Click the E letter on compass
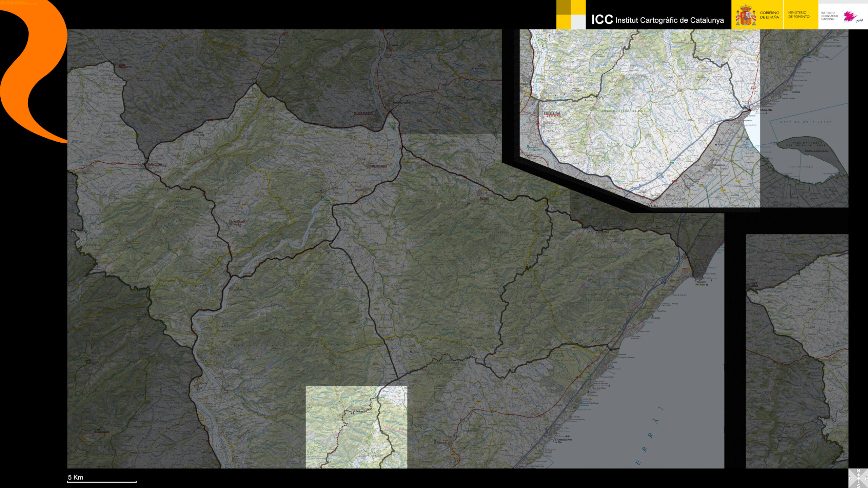868x488 pixels. [866, 479]
